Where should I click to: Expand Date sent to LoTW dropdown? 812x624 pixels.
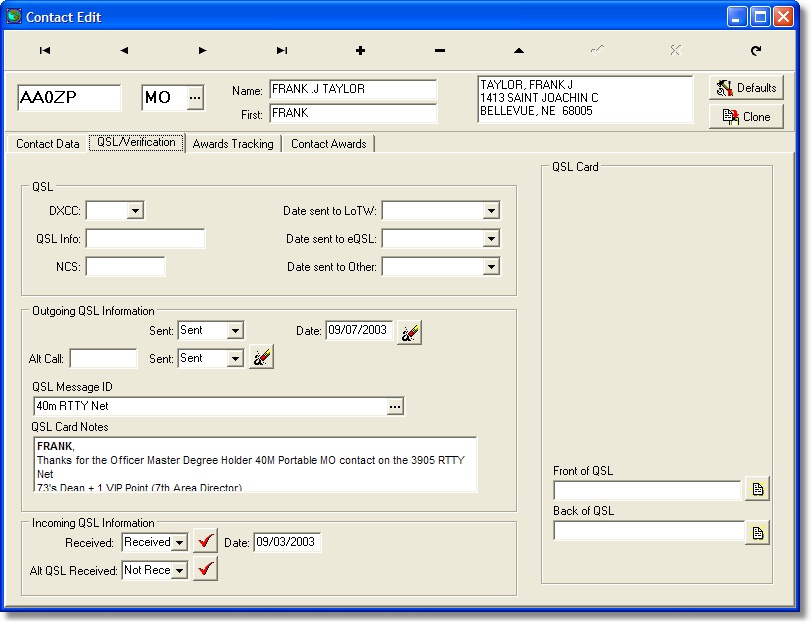pos(490,211)
